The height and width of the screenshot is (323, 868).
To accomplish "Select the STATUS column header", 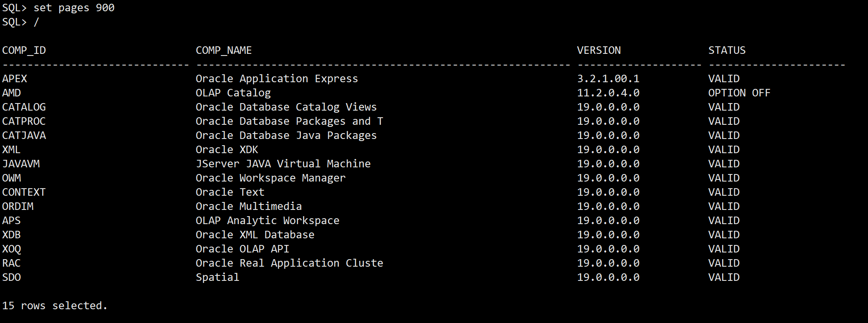I will point(727,50).
